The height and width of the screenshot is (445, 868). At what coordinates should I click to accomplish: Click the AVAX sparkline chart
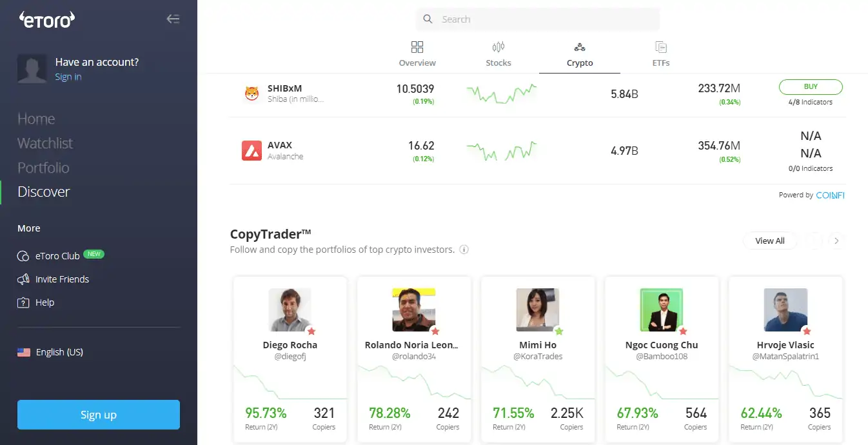[502, 150]
